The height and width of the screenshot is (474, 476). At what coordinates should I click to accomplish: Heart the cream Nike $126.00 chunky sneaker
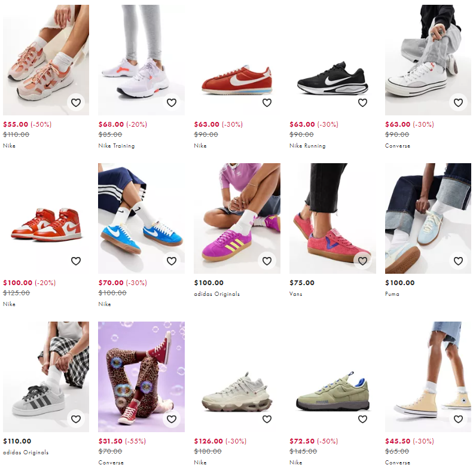267,419
